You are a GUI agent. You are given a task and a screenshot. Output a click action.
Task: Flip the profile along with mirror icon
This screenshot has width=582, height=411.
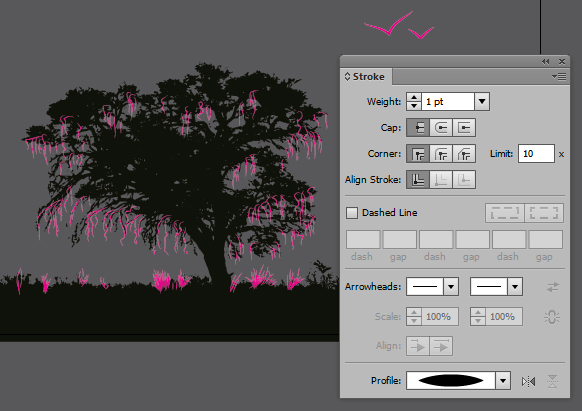coord(528,381)
